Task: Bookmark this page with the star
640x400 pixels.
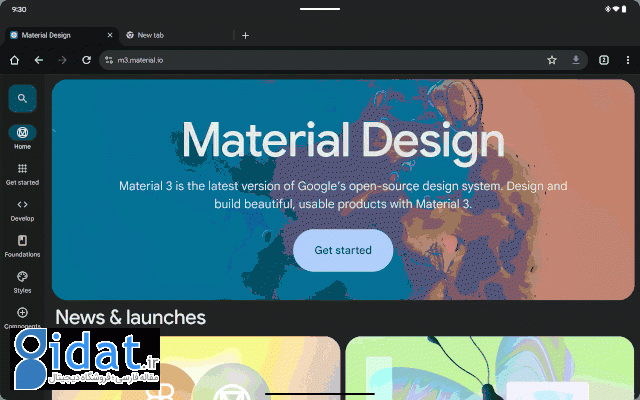Action: tap(552, 60)
